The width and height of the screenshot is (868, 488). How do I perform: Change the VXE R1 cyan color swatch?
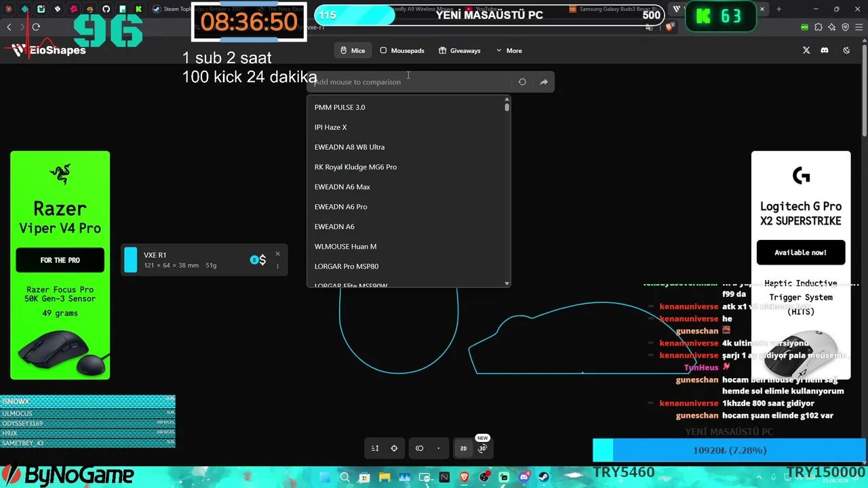(131, 260)
